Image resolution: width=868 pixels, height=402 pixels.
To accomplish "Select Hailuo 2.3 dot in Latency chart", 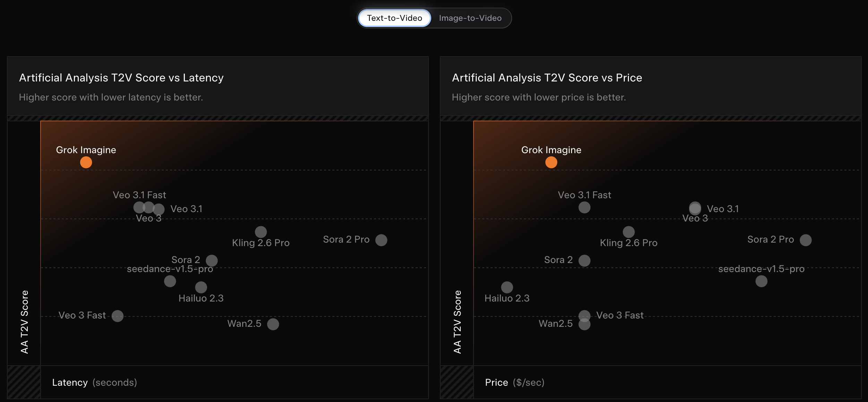I will (x=201, y=287).
